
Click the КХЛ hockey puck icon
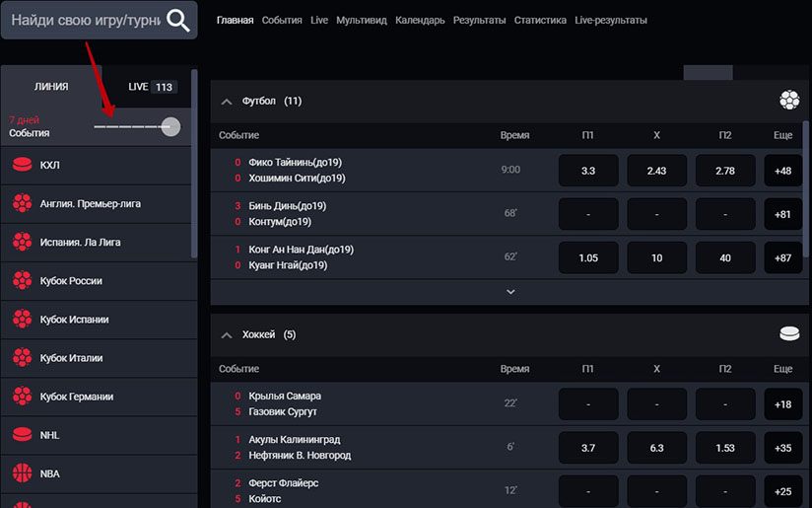22,165
